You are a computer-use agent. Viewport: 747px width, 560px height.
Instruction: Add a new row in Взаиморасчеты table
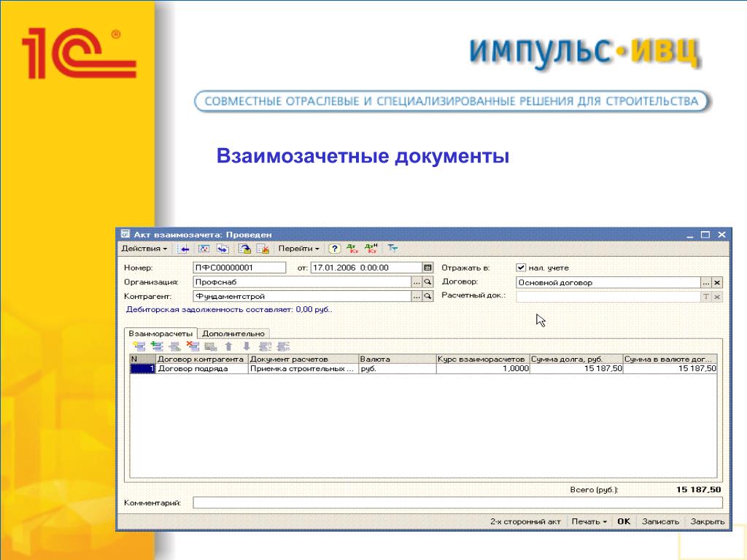click(139, 346)
